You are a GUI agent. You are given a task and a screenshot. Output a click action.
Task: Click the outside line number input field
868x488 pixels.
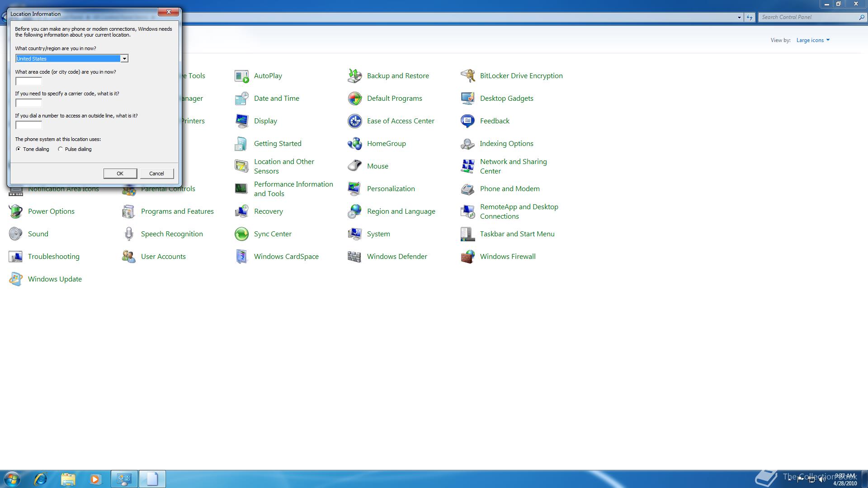point(28,125)
